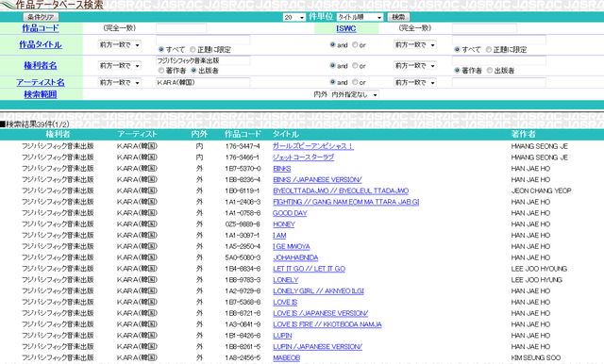Click the rights holder field containing フジパシフィック音楽出版

click(x=203, y=60)
